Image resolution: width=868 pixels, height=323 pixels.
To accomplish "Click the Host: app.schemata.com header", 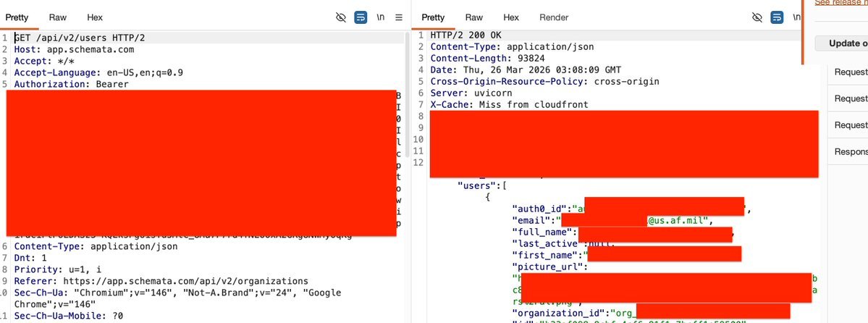I will point(74,49).
